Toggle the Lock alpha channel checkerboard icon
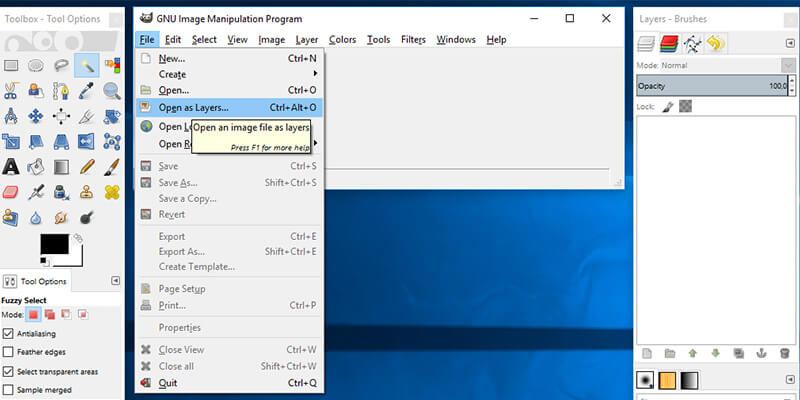The image size is (800, 400). tap(685, 107)
